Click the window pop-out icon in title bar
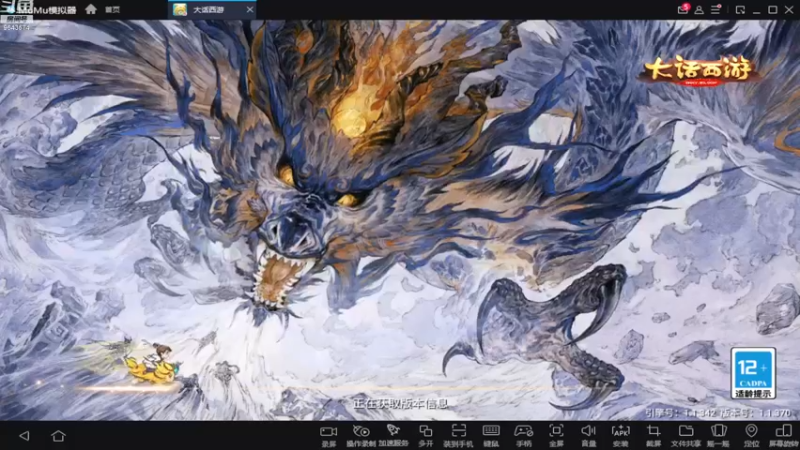The image size is (800, 450). [740, 10]
